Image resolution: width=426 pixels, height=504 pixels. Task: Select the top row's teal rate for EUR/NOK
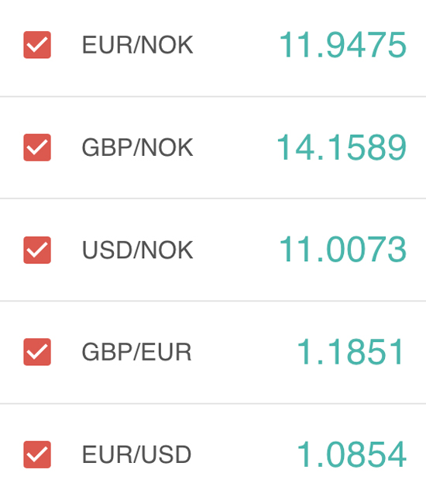[342, 45]
